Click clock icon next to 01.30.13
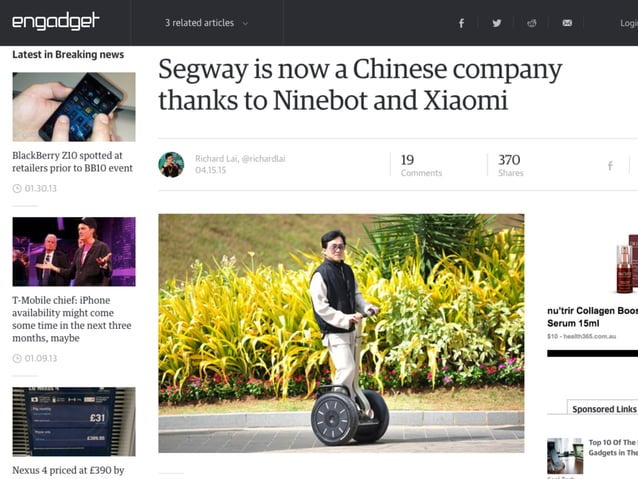The height and width of the screenshot is (479, 638). coord(17,188)
